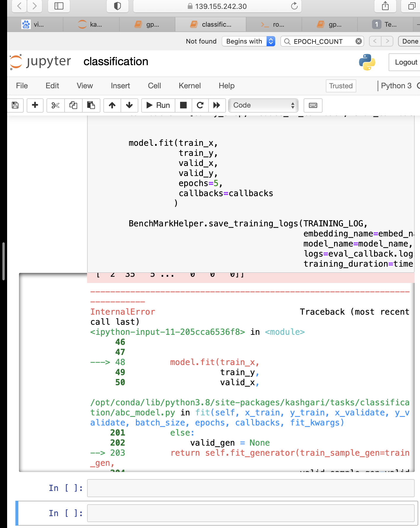Switch to the 'vi...' Baidu tab
420x528 pixels.
click(35, 24)
